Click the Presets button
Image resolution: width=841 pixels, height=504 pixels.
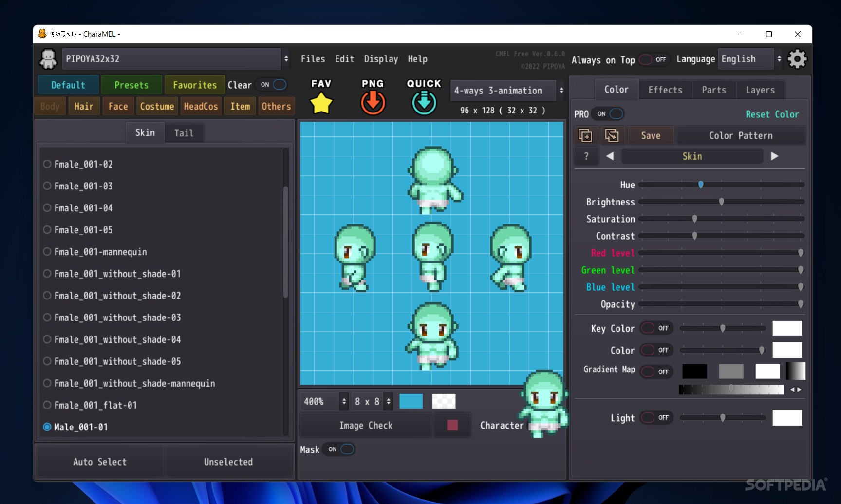pos(131,85)
